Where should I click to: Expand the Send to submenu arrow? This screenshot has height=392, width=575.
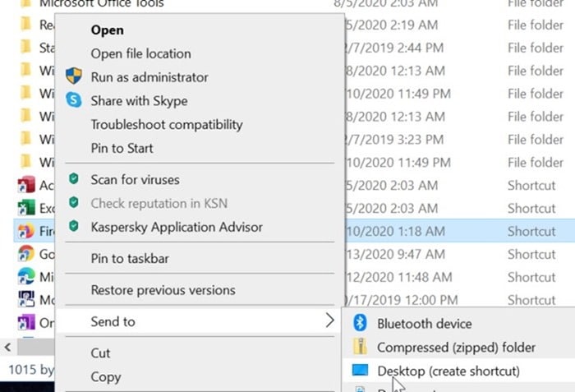pyautogui.click(x=329, y=321)
